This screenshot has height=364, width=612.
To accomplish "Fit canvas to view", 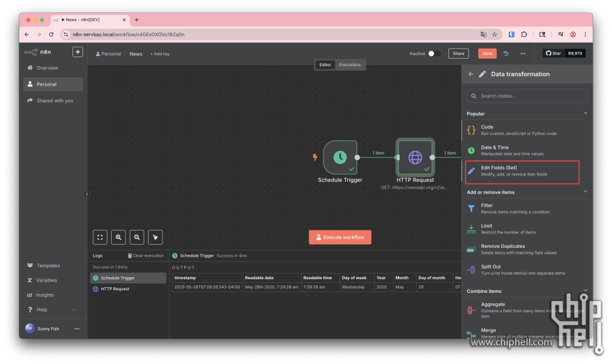I will pos(100,237).
